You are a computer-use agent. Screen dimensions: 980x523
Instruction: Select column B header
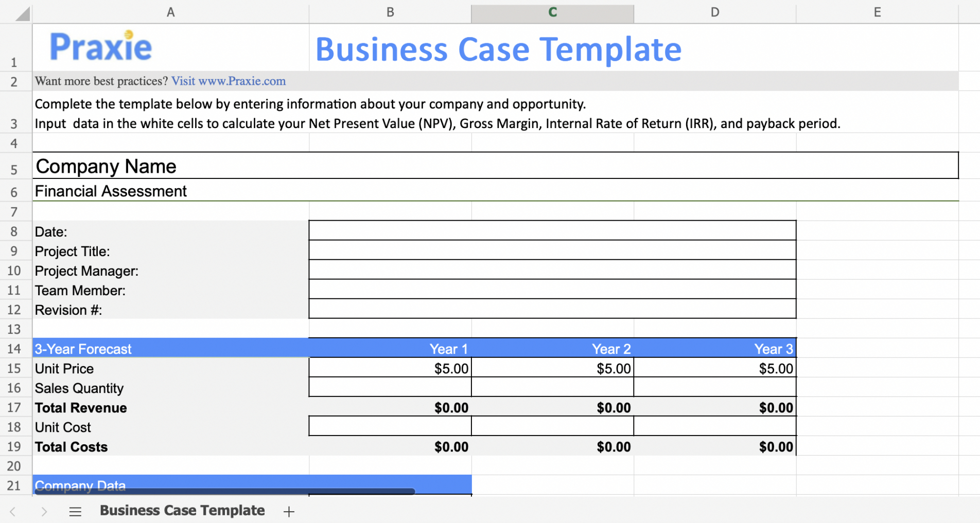390,12
